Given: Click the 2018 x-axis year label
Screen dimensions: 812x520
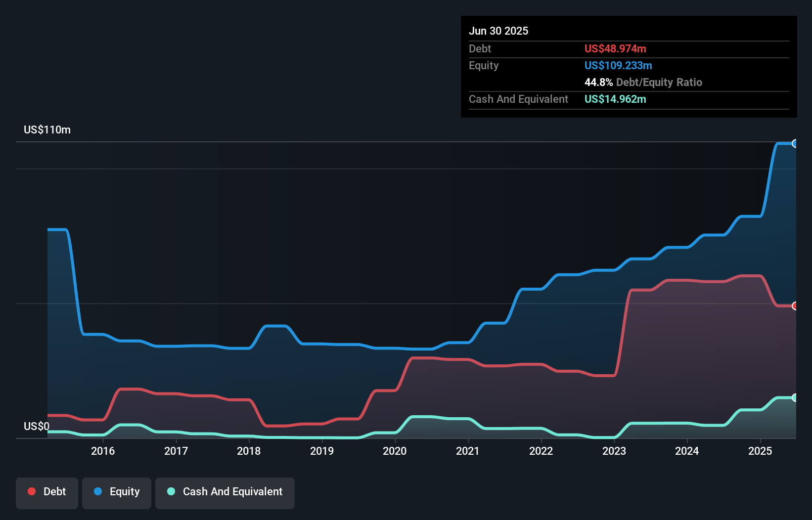Looking at the screenshot, I should 249,451.
